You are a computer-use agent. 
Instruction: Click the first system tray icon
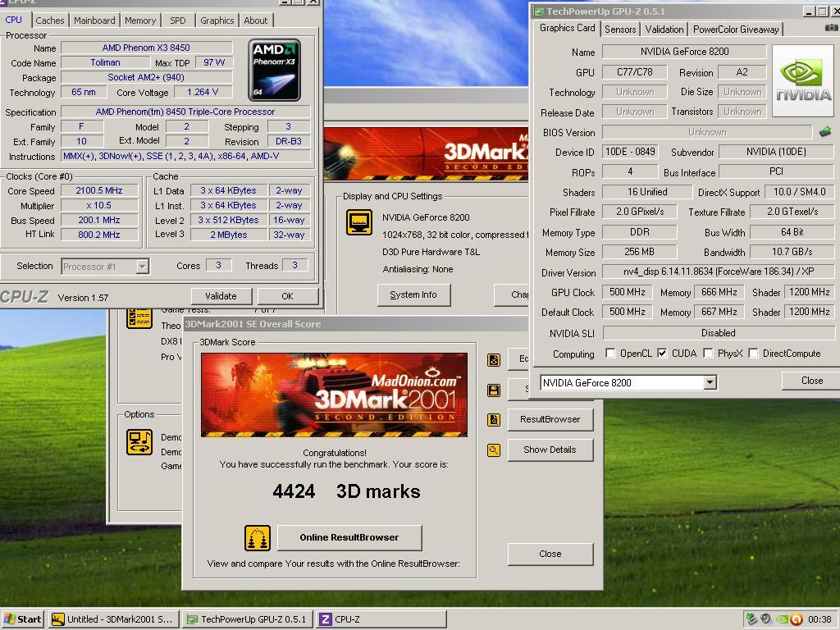tap(752, 619)
